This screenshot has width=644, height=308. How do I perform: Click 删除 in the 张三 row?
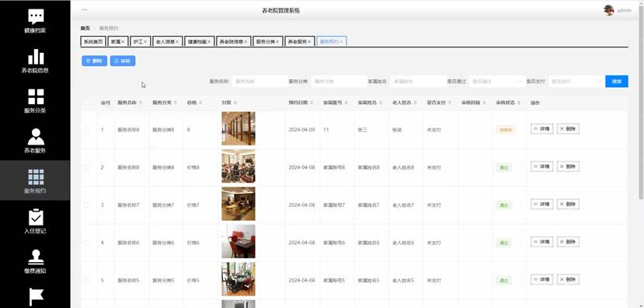point(568,128)
